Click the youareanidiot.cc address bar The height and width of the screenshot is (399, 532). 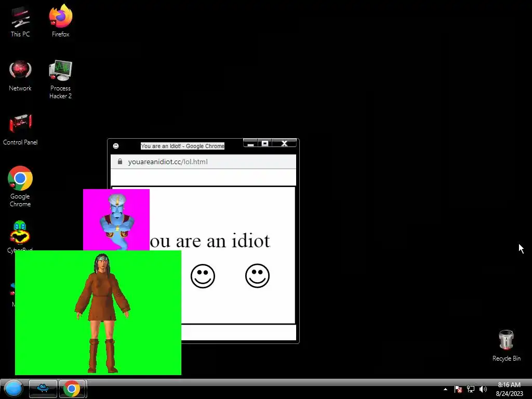pyautogui.click(x=203, y=162)
